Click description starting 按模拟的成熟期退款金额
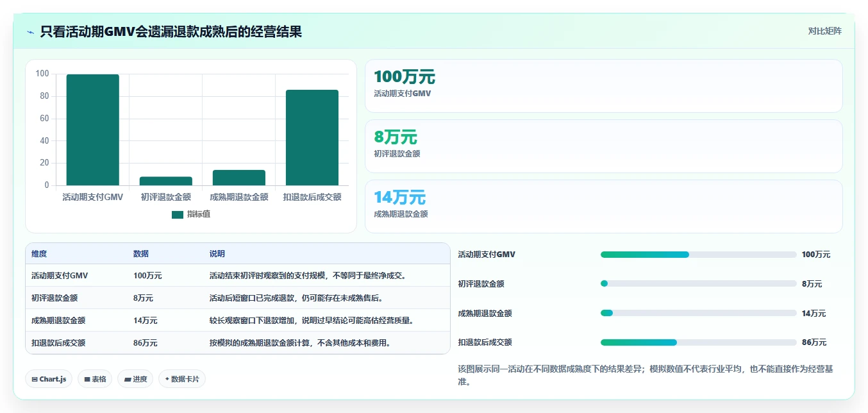The image size is (868, 413). [300, 343]
